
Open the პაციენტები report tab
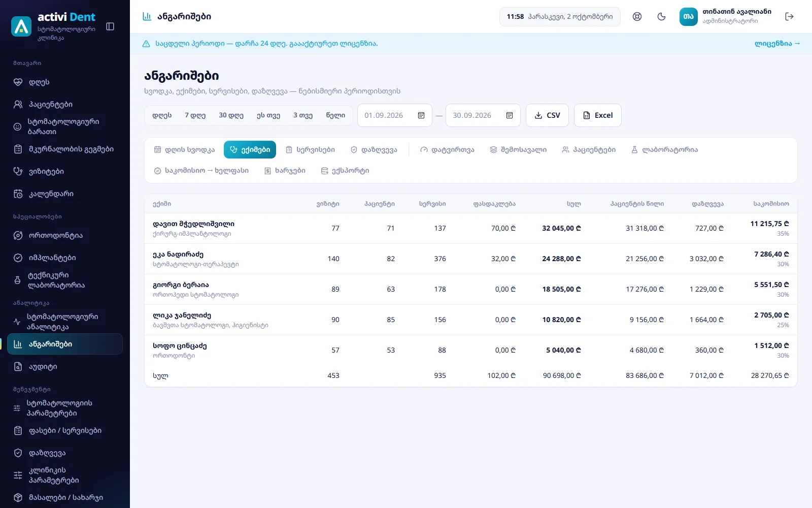coord(589,150)
